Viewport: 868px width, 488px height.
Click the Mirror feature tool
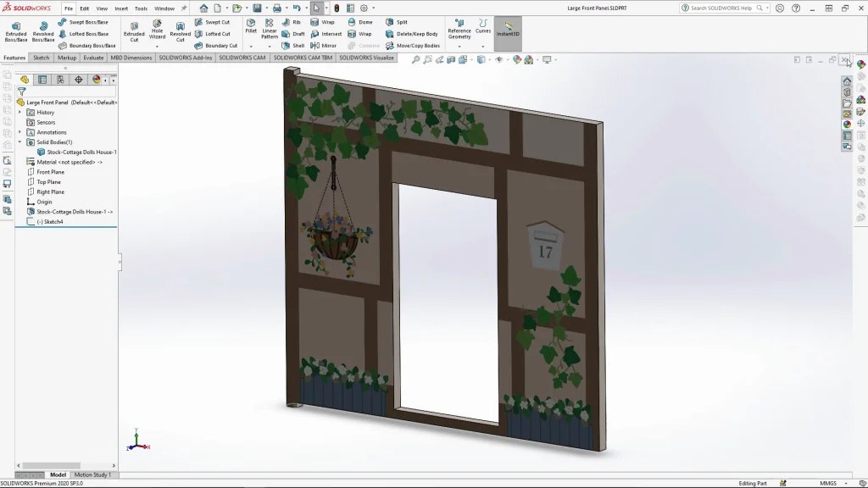click(323, 46)
